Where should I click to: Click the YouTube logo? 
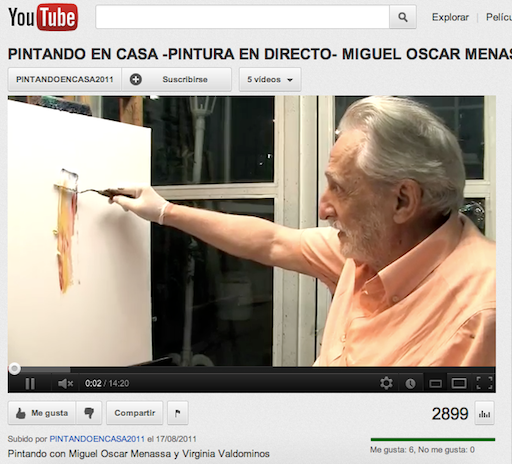(x=43, y=17)
